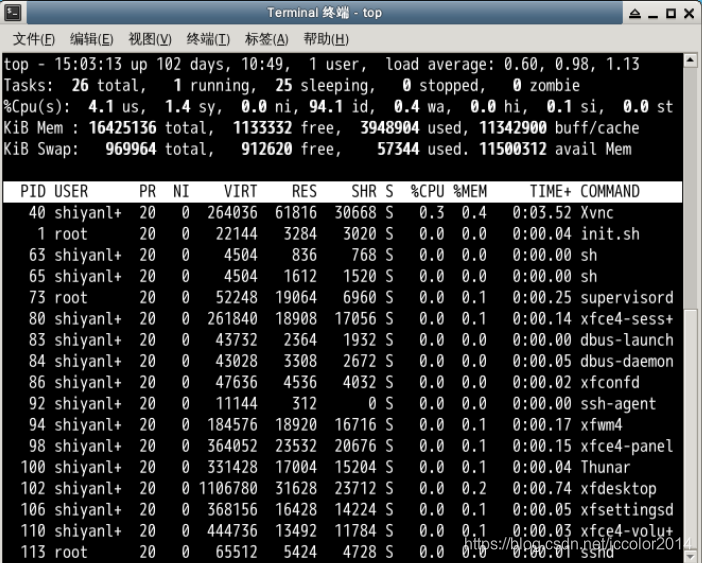Image resolution: width=702 pixels, height=563 pixels.
Task: Click PID 100 in the process list
Action: (x=33, y=467)
